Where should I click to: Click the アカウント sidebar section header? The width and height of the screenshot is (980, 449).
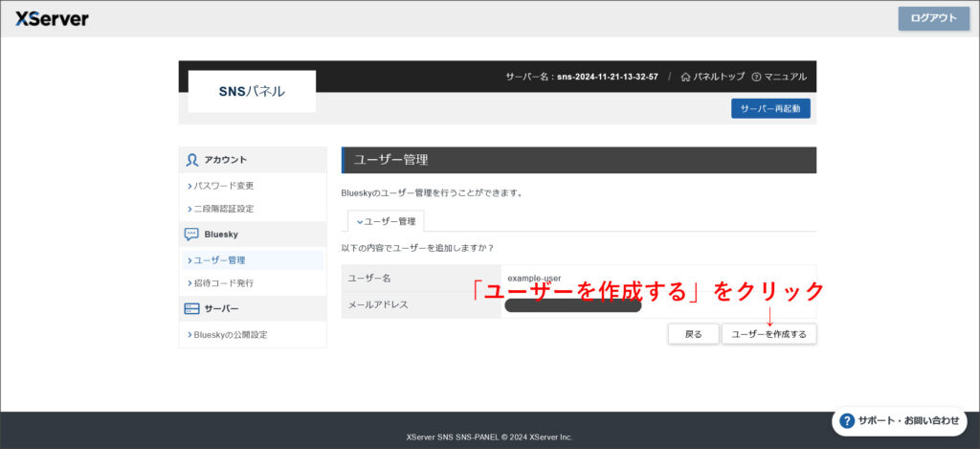[x=253, y=160]
